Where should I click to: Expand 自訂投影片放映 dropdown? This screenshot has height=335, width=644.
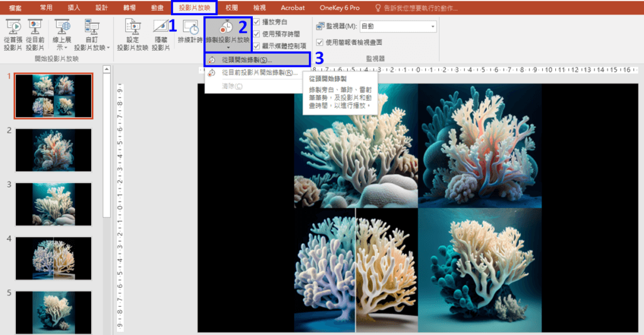coord(92,47)
